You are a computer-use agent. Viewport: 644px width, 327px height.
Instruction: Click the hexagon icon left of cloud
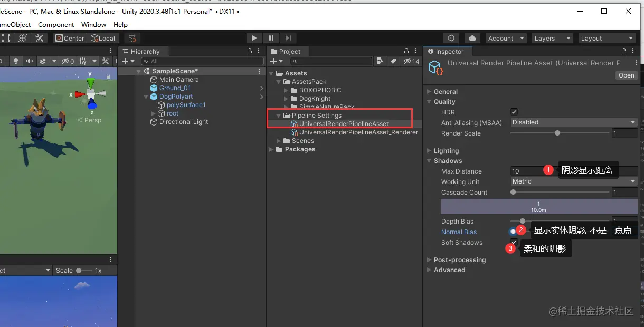point(451,38)
